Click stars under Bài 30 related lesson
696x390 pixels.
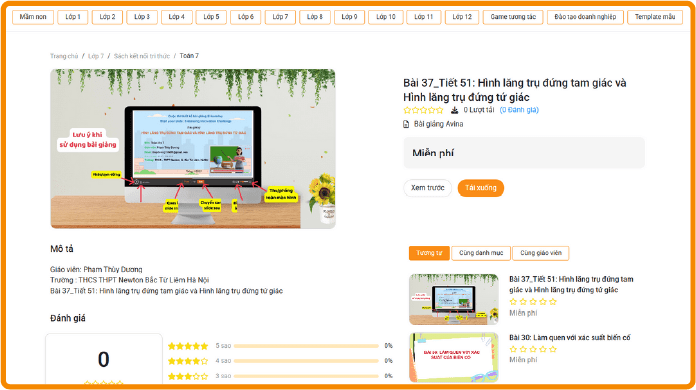tap(533, 349)
